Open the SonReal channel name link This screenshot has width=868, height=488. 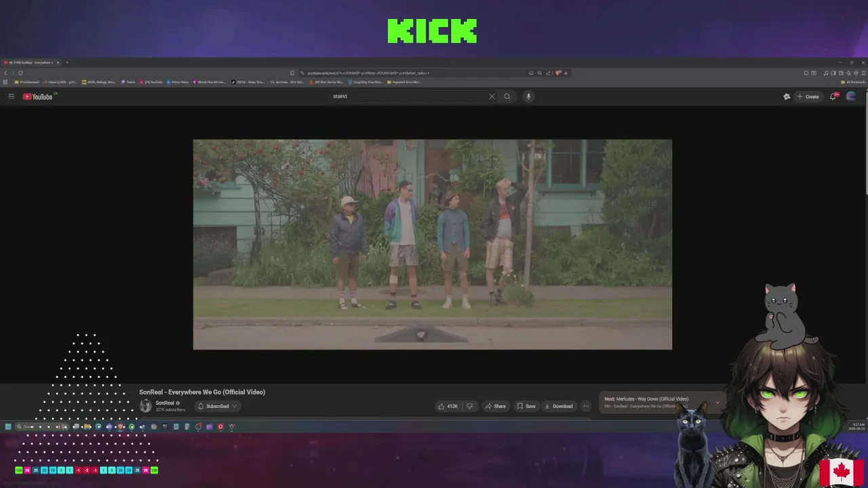tap(165, 403)
